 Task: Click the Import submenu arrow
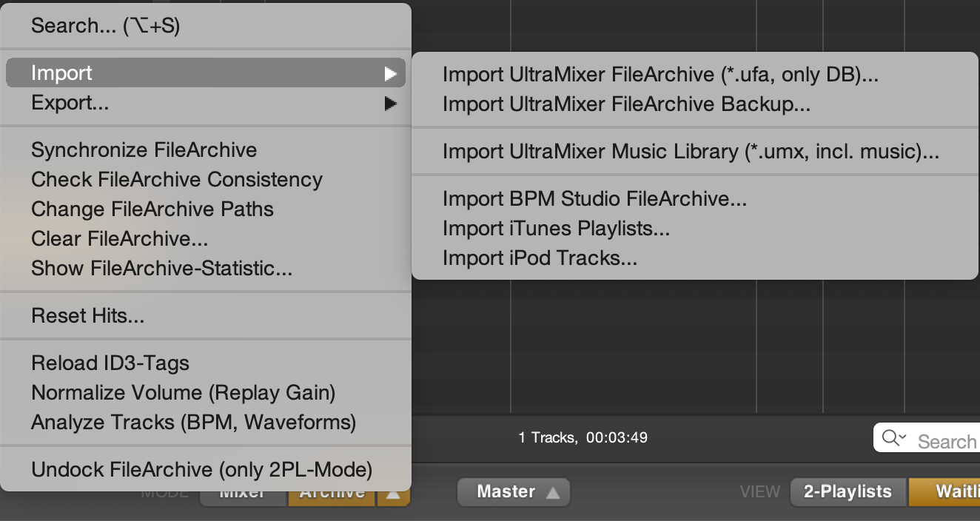[x=390, y=73]
